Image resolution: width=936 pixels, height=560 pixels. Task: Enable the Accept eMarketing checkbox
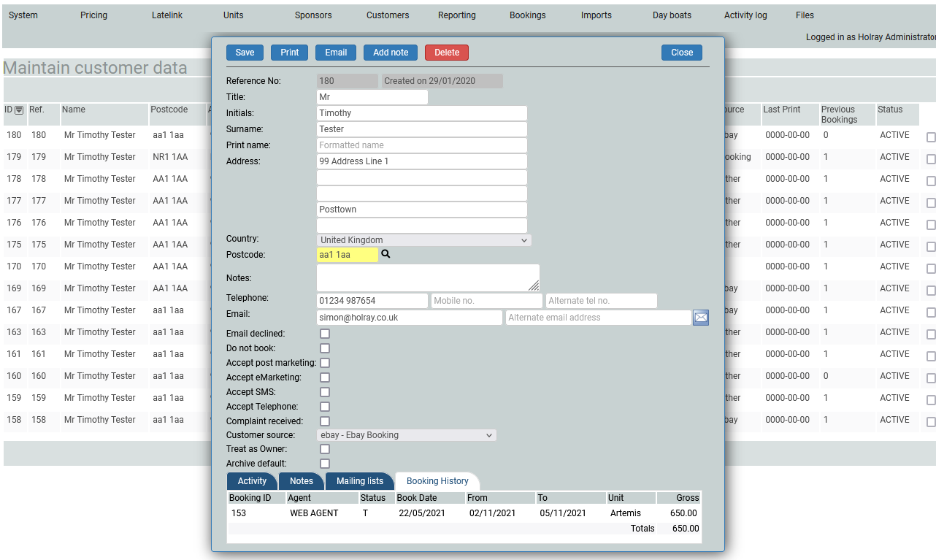click(325, 377)
